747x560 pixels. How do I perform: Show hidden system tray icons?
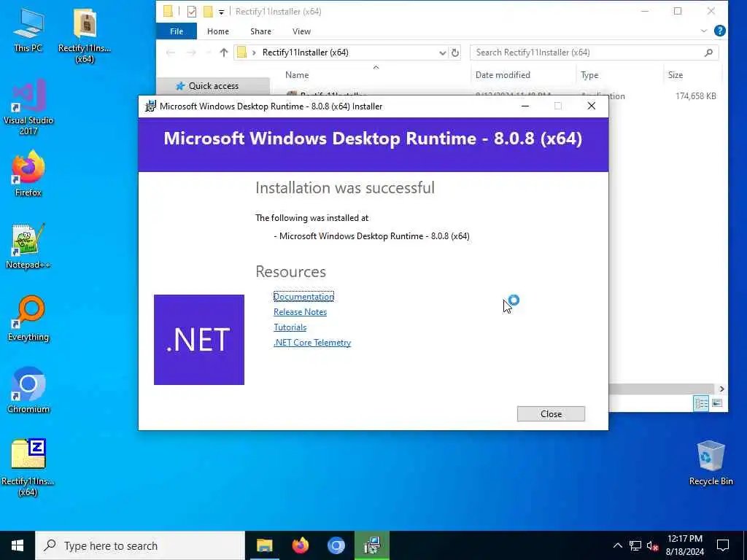[617, 545]
